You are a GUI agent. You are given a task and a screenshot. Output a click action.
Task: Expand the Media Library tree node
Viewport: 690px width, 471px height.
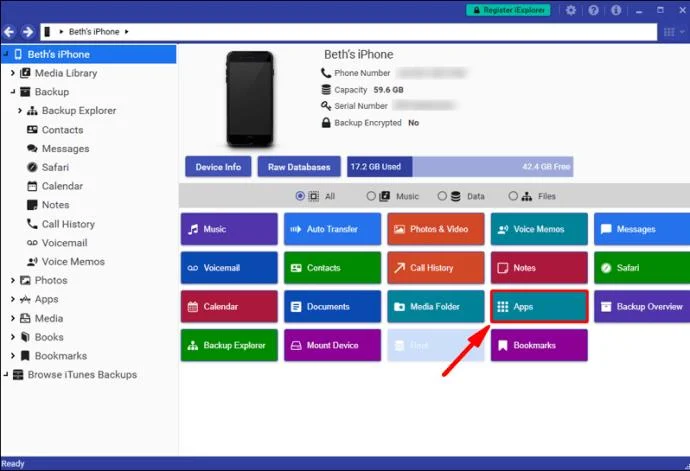[x=13, y=73]
